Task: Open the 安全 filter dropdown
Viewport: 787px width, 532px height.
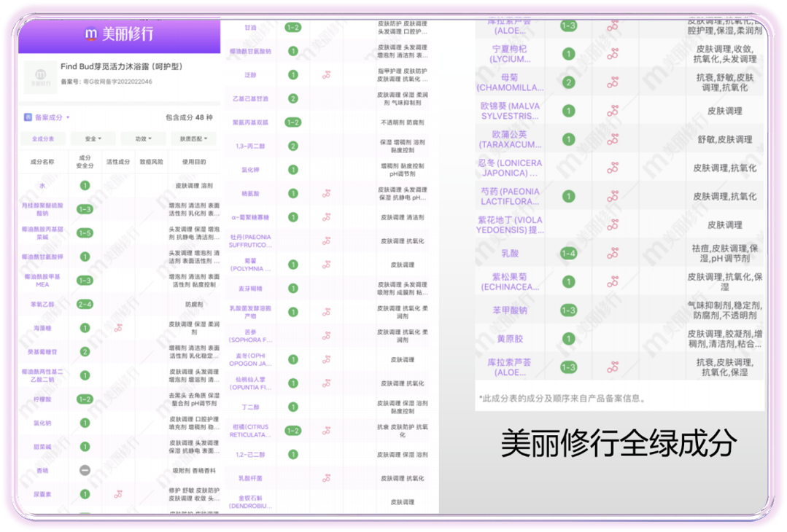Action: point(93,139)
